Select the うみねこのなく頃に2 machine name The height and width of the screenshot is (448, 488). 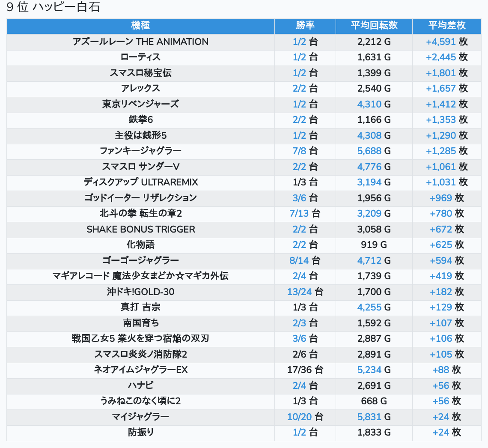coord(140,401)
